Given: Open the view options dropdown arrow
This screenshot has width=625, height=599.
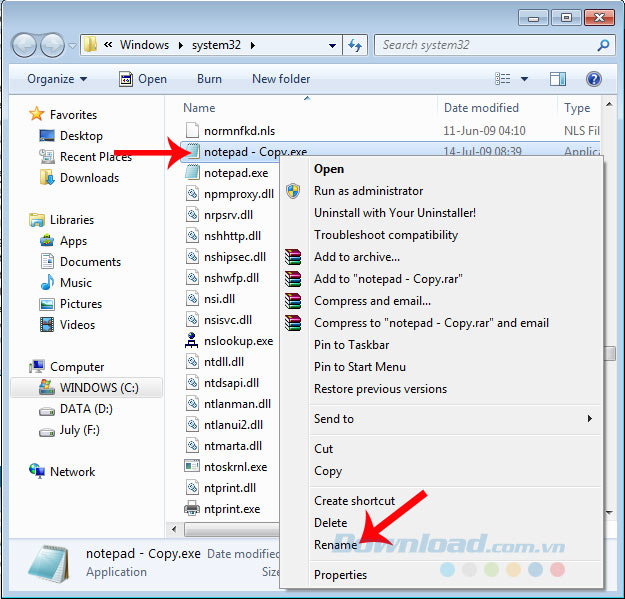Looking at the screenshot, I should click(525, 79).
